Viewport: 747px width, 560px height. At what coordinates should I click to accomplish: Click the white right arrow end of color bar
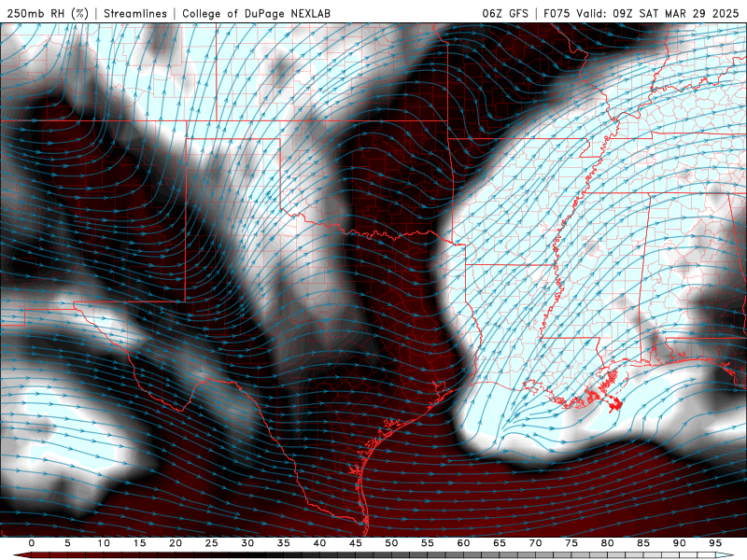(x=725, y=555)
